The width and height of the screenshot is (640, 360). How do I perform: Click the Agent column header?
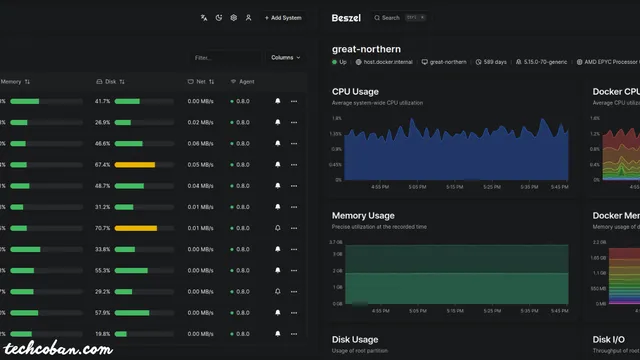(x=242, y=82)
